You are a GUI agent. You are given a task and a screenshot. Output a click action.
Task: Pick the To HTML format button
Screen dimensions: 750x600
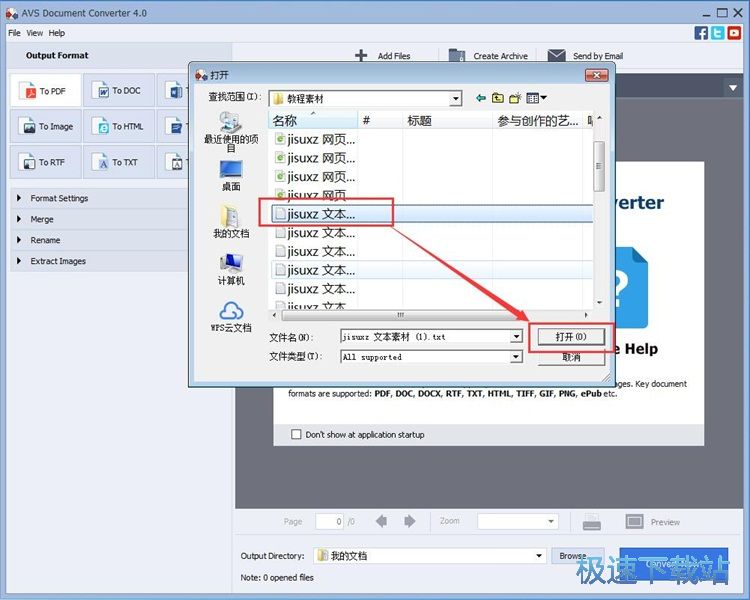click(x=118, y=127)
